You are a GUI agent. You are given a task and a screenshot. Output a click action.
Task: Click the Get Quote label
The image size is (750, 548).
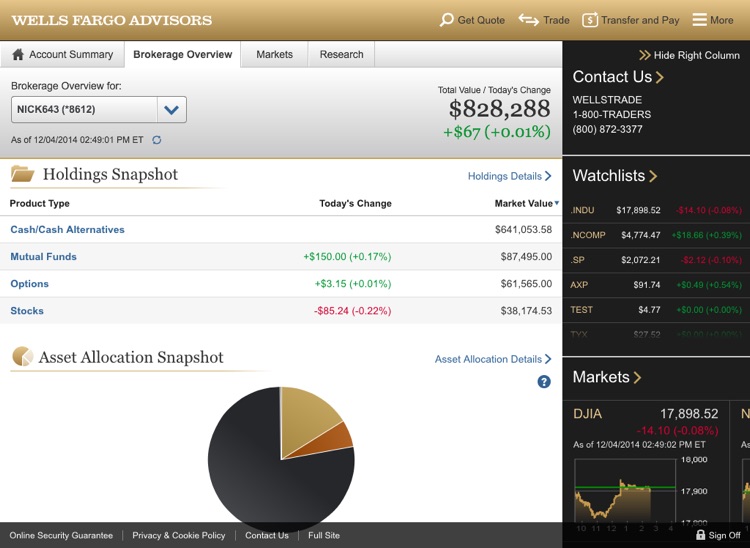[x=481, y=20]
